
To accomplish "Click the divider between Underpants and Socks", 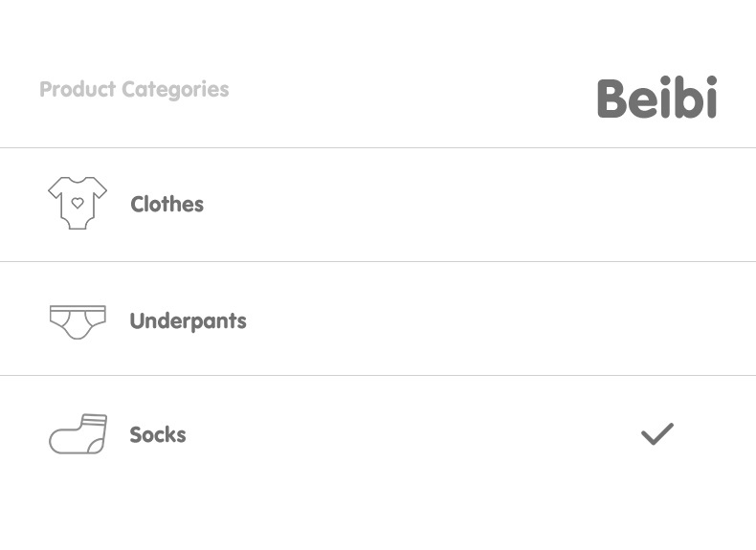I will (x=378, y=375).
